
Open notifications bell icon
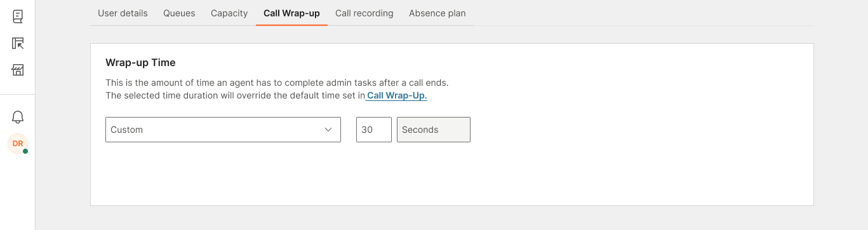pyautogui.click(x=18, y=117)
